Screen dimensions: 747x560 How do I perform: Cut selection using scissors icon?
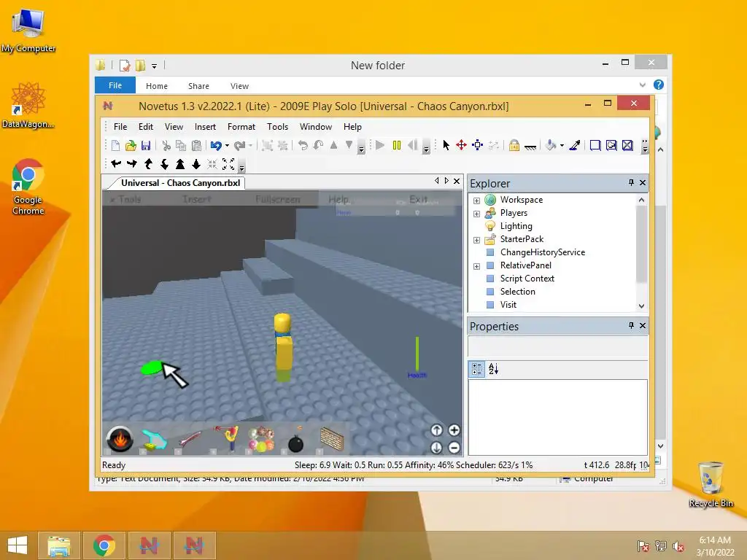[166, 145]
